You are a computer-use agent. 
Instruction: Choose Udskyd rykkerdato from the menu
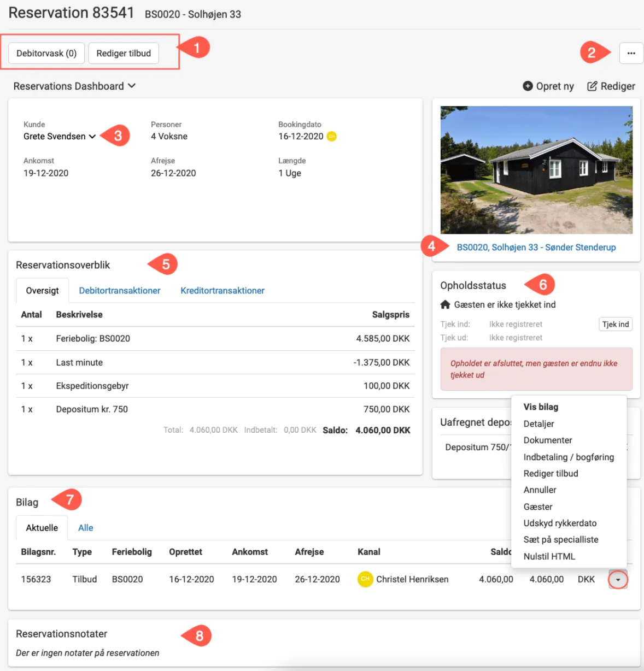coord(560,523)
